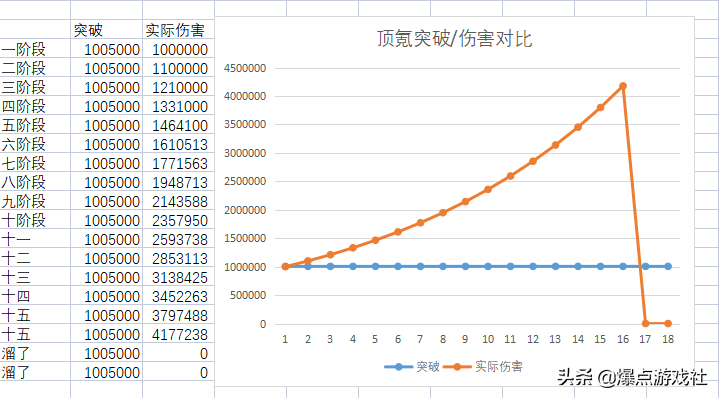Click the orange data point above 10
719x398 pixels.
(x=487, y=189)
